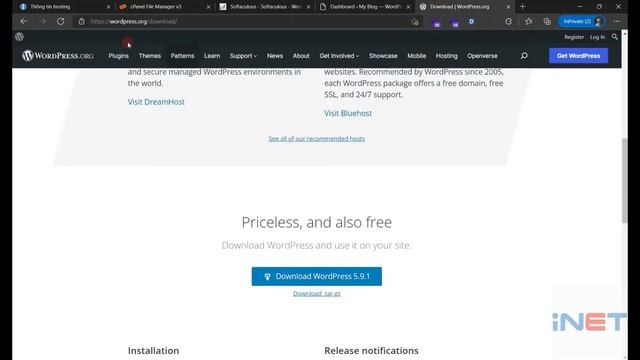The image size is (640, 360).
Task: Open 'See all of our recommended hosts' link
Action: [317, 139]
